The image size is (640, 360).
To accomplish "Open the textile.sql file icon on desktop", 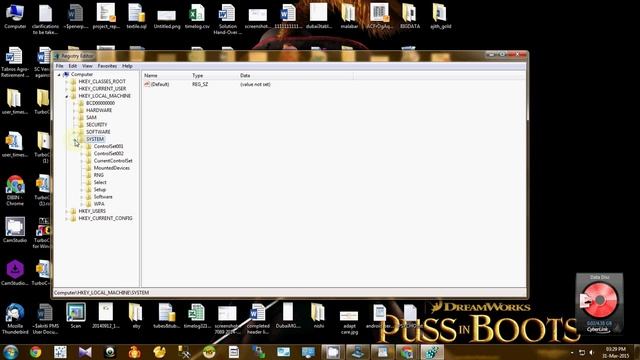I will pyautogui.click(x=136, y=15).
